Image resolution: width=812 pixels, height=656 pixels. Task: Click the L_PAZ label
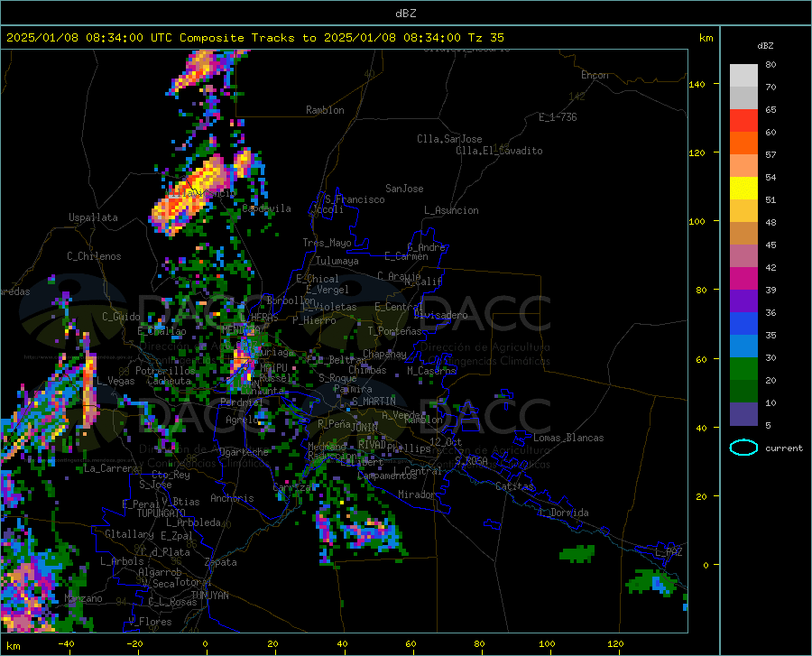click(x=669, y=552)
